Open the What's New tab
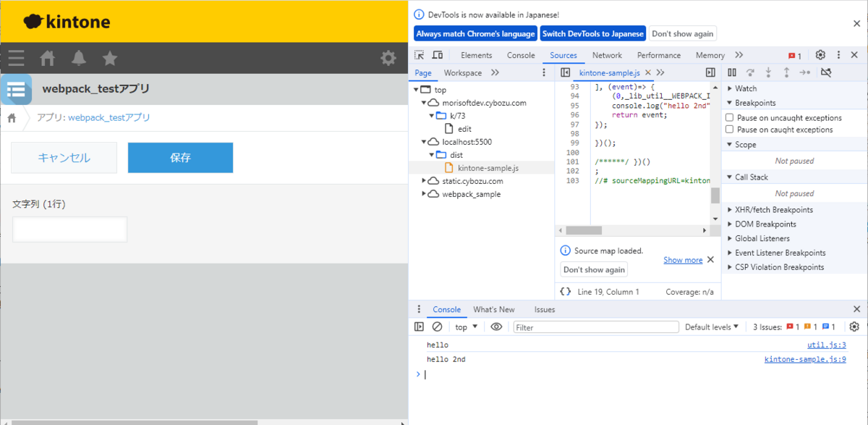Image resolution: width=868 pixels, height=425 pixels. click(x=494, y=309)
